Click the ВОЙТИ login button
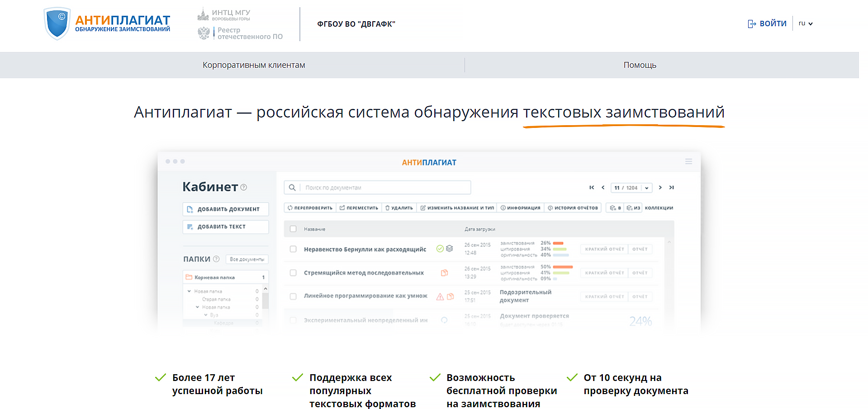Viewport: 868px width, 409px height. pos(767,24)
